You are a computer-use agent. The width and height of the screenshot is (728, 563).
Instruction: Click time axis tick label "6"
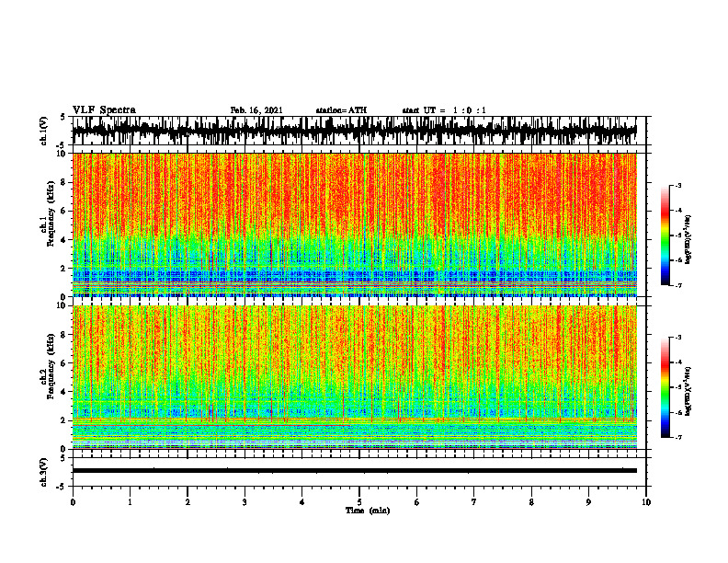417,502
